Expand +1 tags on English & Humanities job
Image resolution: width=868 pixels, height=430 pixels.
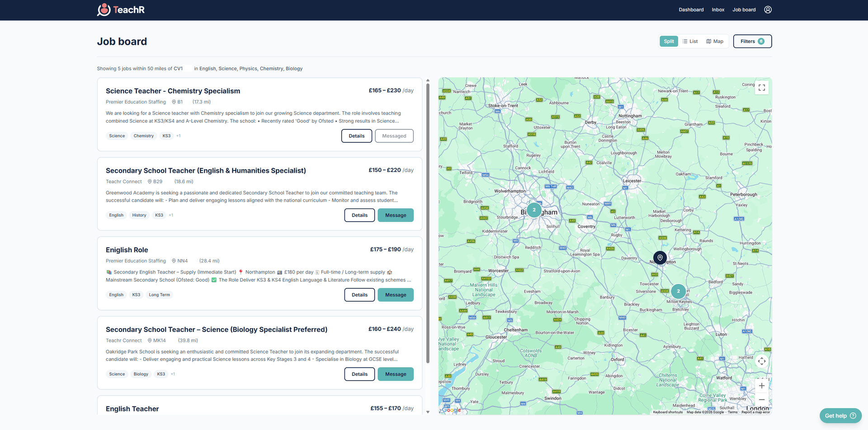[170, 215]
